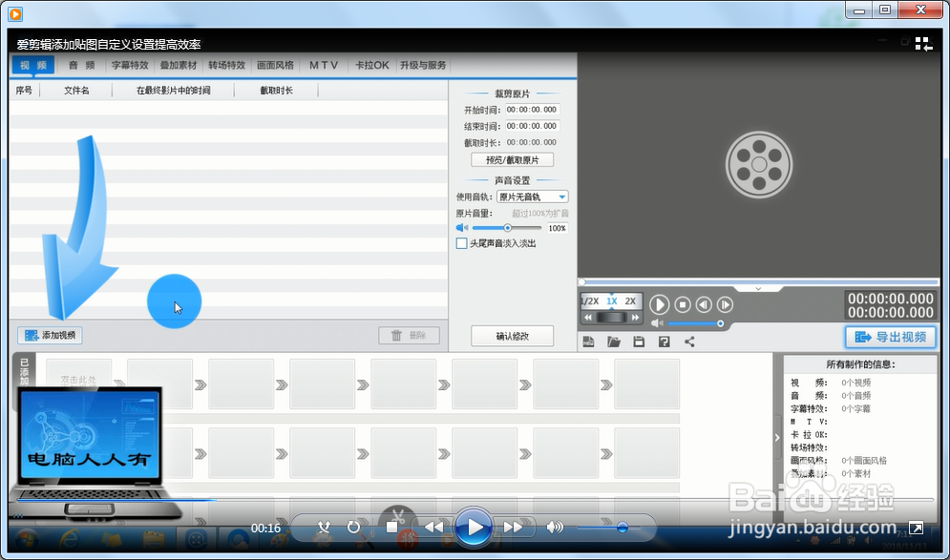Select the 截取时长 column header
This screenshot has width=950, height=560.
coord(276,91)
